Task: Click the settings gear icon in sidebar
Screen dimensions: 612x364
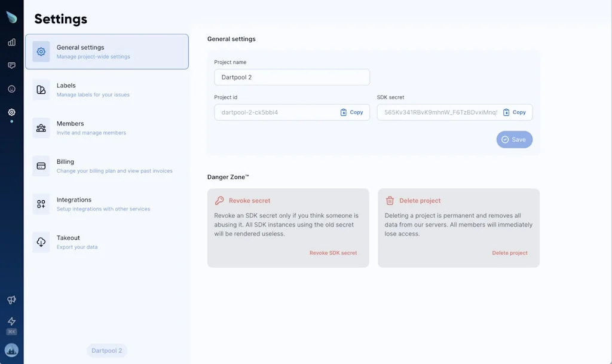Action: (11, 112)
